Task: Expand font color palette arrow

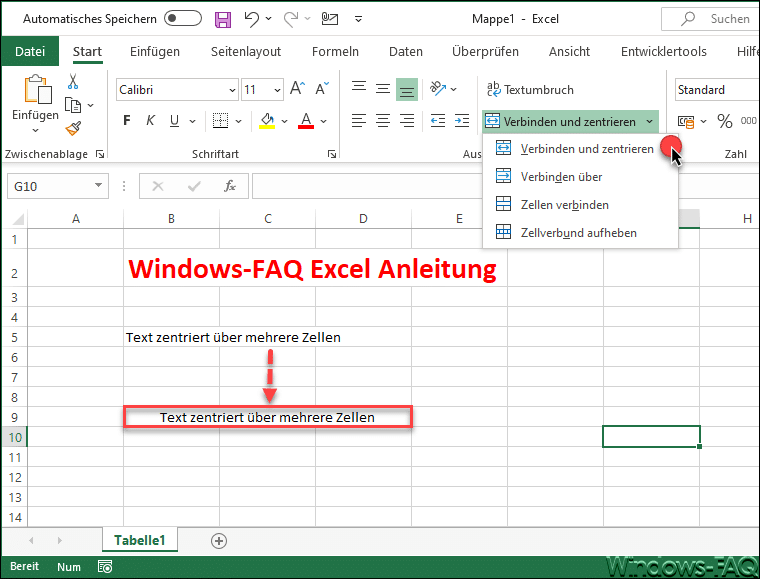Action: (x=324, y=121)
